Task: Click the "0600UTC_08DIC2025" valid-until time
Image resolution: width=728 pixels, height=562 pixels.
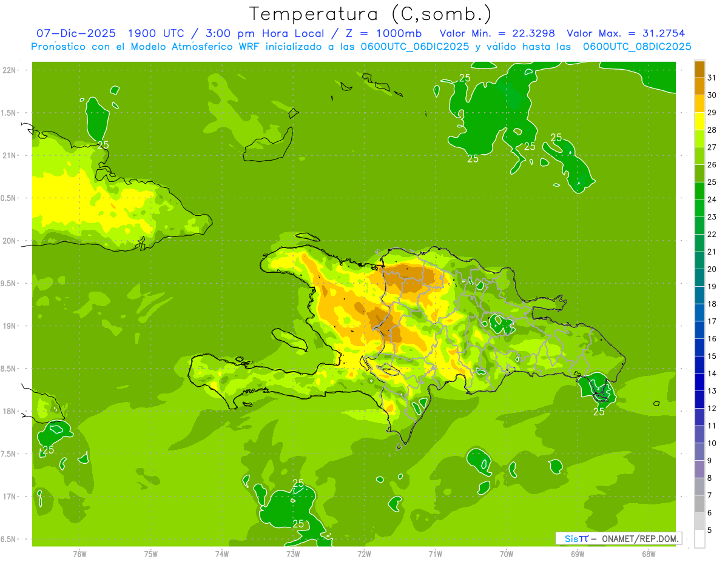Action: click(x=637, y=47)
